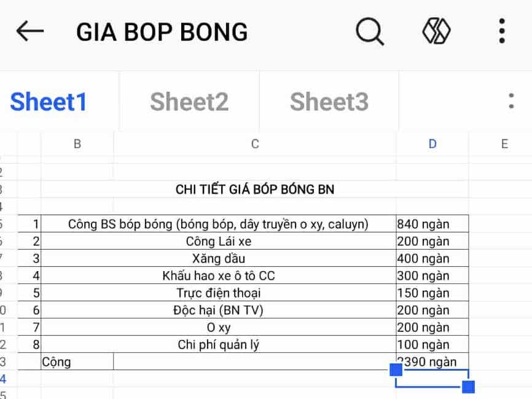Tap the bottom-right blue selection handle
Image resolution: width=532 pixels, height=399 pixels.
pyautogui.click(x=467, y=387)
